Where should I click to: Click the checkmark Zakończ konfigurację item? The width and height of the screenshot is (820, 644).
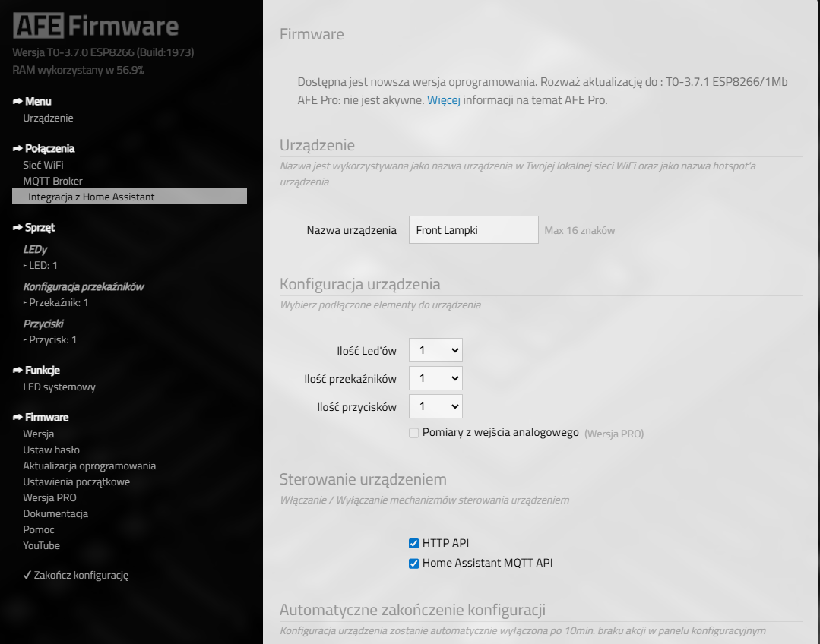pyautogui.click(x=76, y=575)
